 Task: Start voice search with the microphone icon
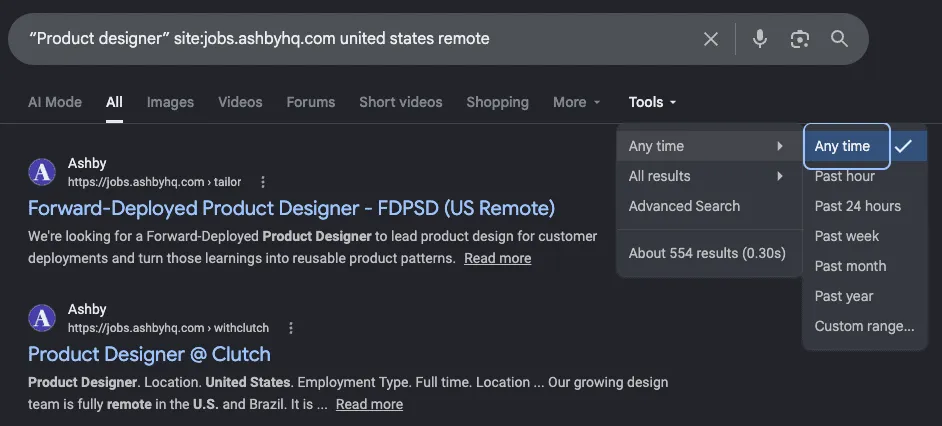(759, 39)
